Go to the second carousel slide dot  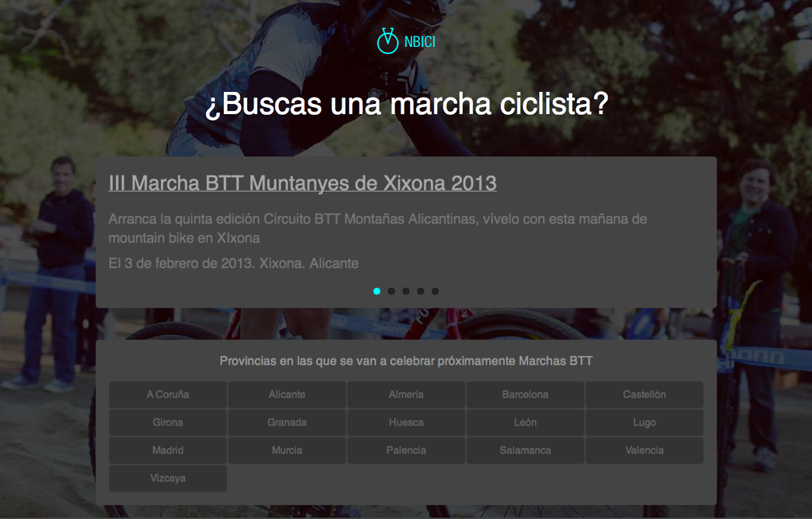coord(391,291)
